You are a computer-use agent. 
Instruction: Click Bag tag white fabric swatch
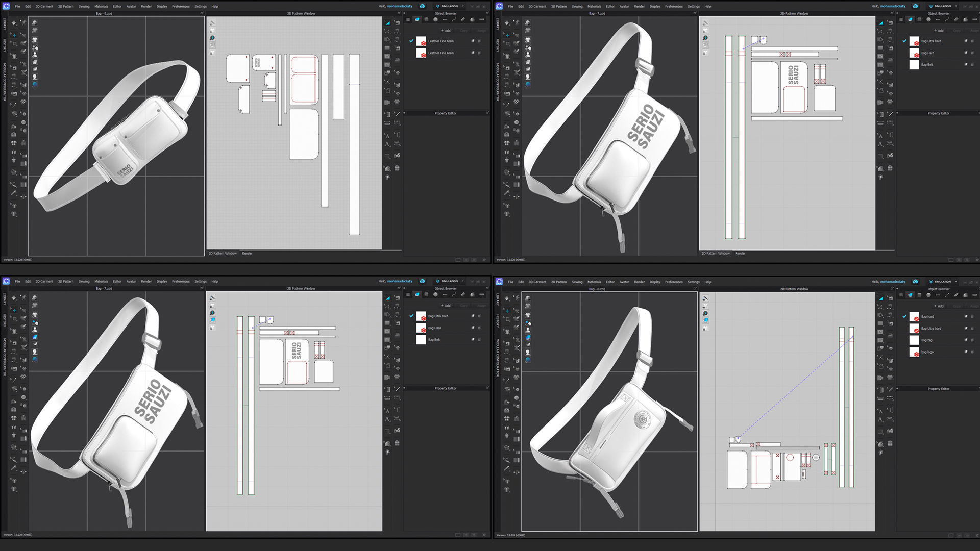pyautogui.click(x=914, y=340)
